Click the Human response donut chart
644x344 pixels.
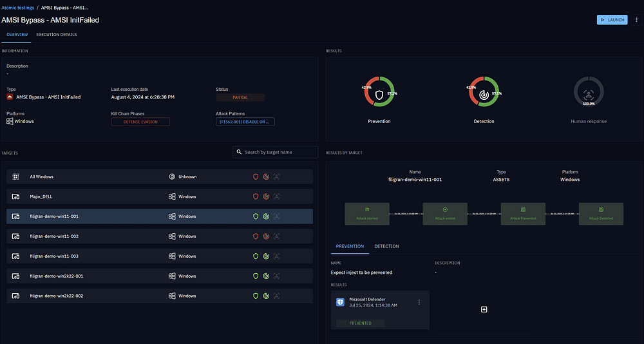pyautogui.click(x=589, y=95)
